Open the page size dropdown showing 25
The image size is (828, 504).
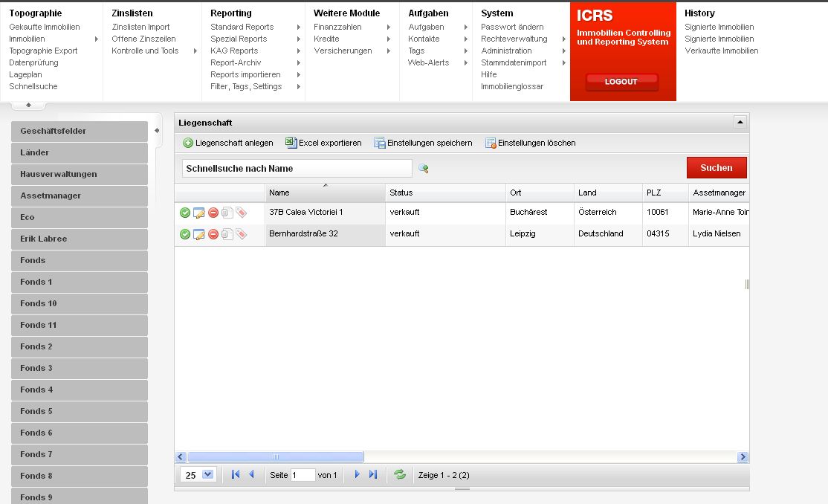pyautogui.click(x=207, y=474)
